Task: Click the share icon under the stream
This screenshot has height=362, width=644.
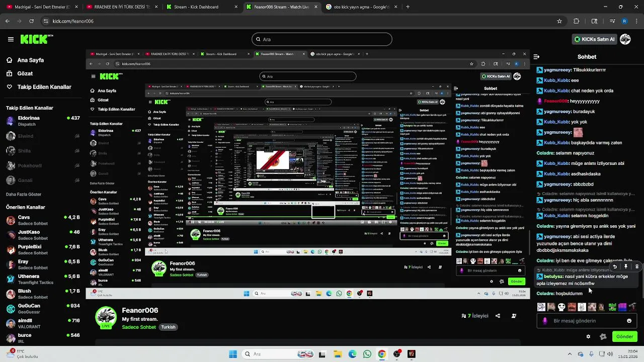Action: pos(498,316)
